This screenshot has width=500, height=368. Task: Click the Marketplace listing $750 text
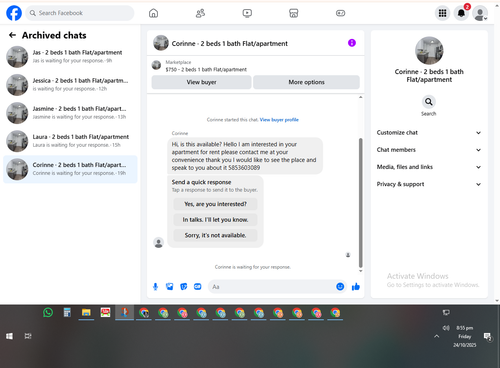[206, 69]
